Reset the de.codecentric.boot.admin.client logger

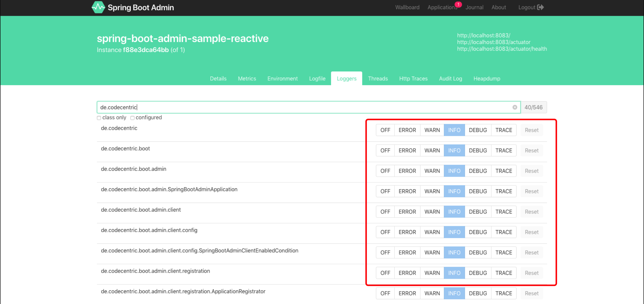(x=531, y=212)
